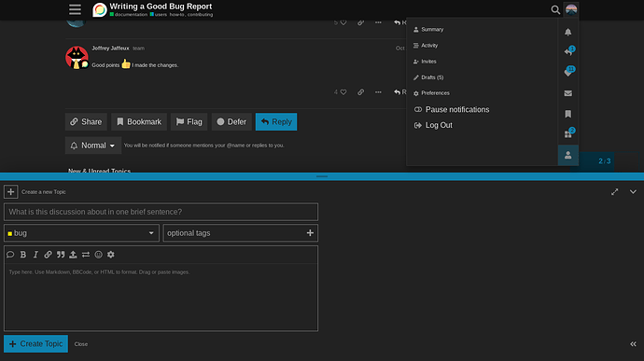Show more actions on the upper post

click(378, 22)
